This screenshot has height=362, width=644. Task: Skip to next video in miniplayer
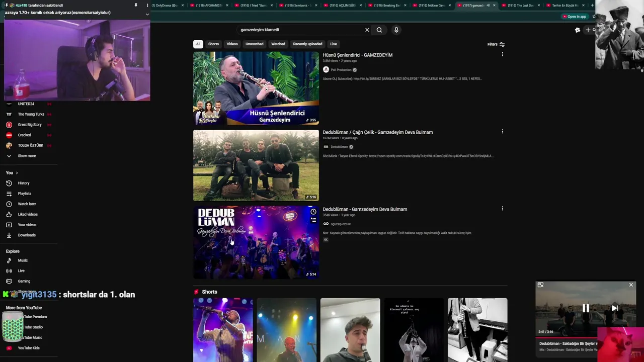(x=615, y=308)
